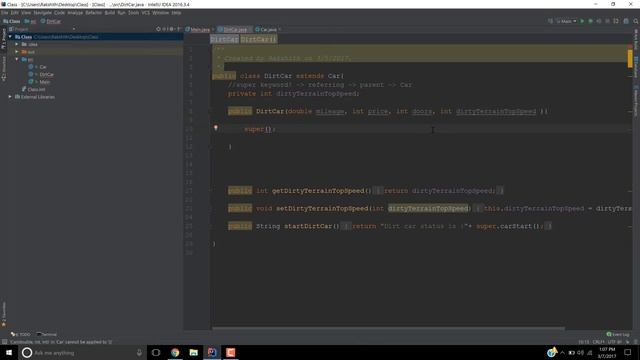
Task: Click the tool-window toggle icon in bottom-left corner
Action: [x=4, y=342]
